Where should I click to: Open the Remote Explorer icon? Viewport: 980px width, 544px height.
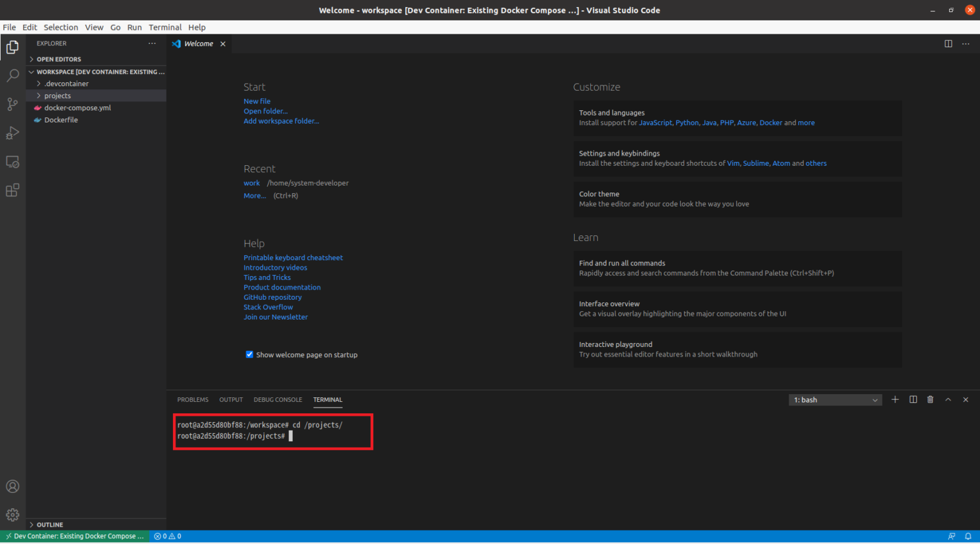[13, 161]
